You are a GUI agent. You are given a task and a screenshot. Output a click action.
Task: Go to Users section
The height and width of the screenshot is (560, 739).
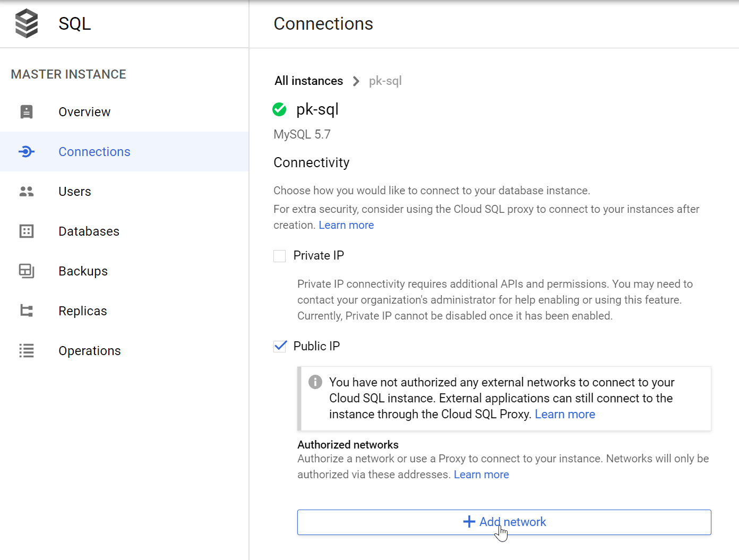124,192
